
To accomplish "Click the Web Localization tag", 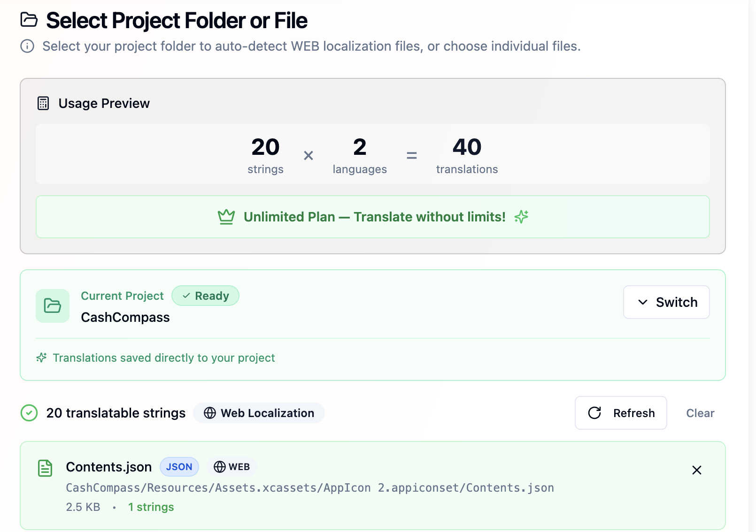I will pos(259,413).
